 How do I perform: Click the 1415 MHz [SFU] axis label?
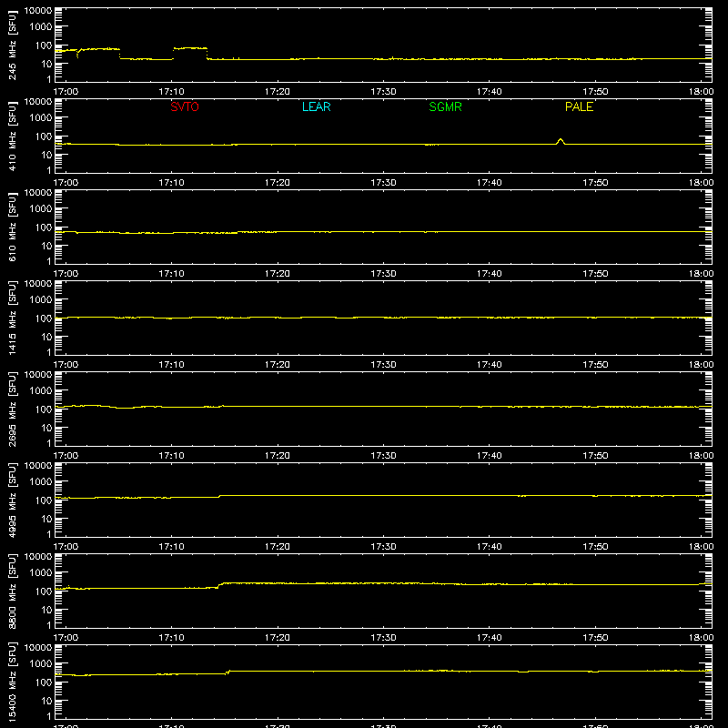point(13,318)
